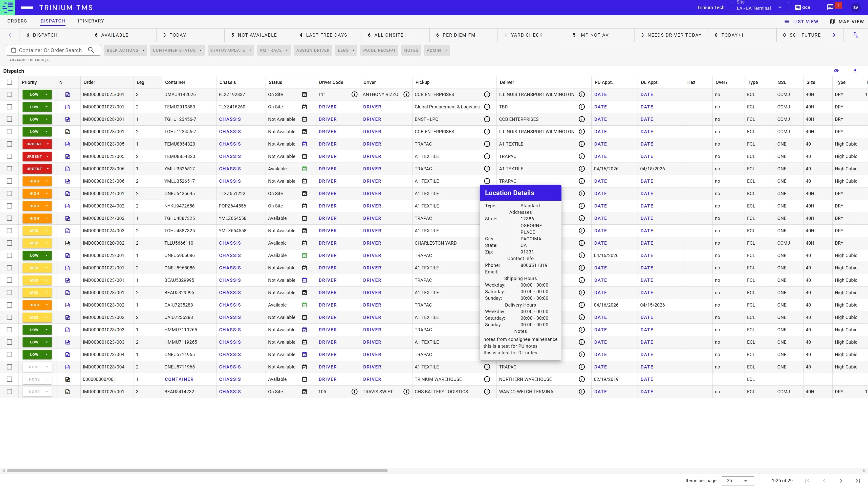Expand the Bulk Actions dropdown
The image size is (868, 488).
(x=125, y=50)
